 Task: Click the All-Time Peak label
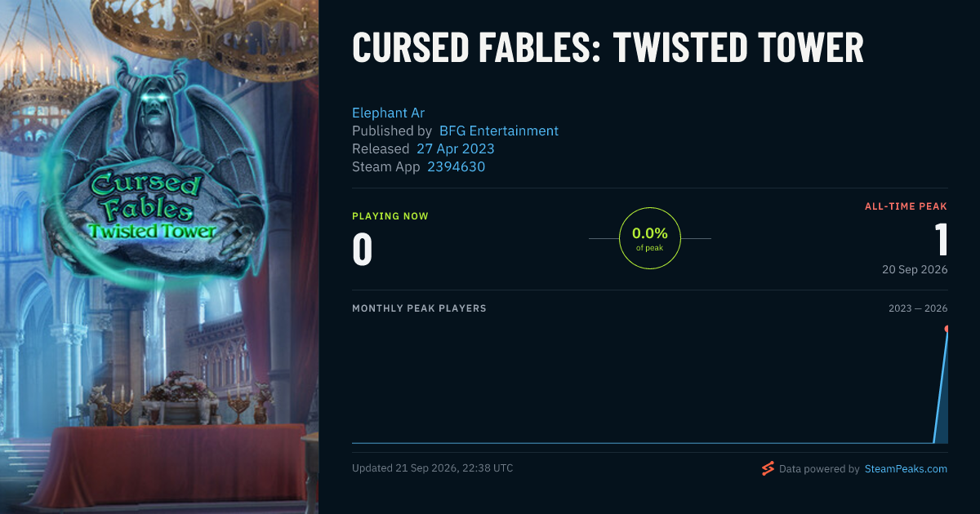(x=906, y=206)
